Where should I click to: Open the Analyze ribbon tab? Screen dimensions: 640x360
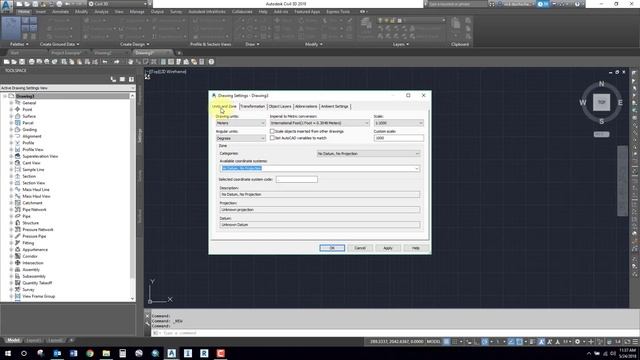[x=101, y=12]
